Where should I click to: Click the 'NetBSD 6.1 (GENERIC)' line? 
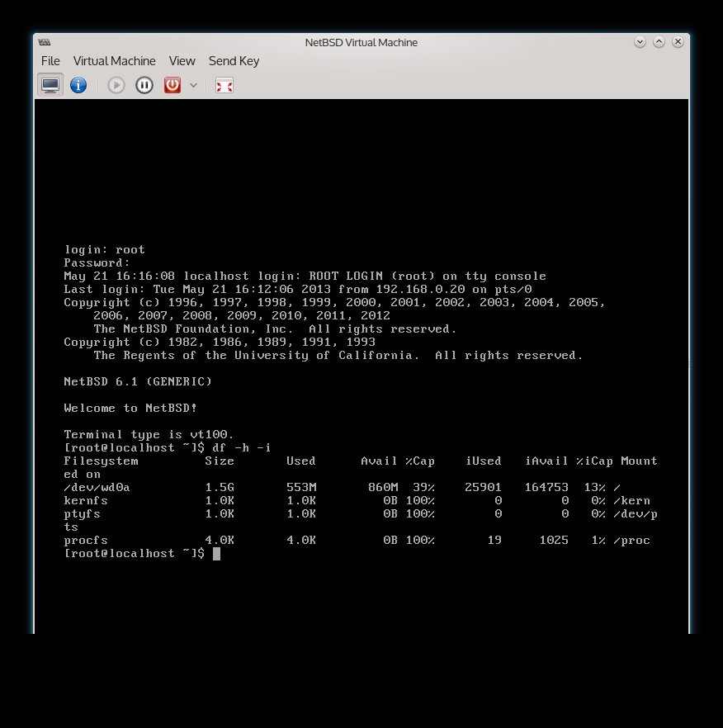click(138, 381)
